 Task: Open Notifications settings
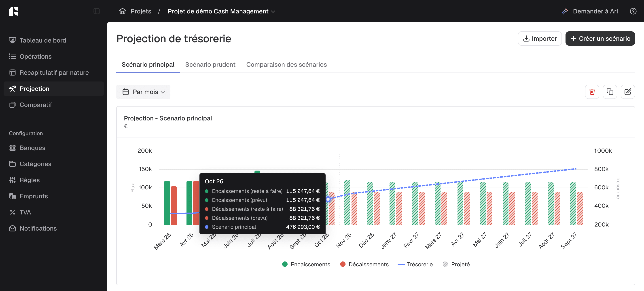click(53, 229)
